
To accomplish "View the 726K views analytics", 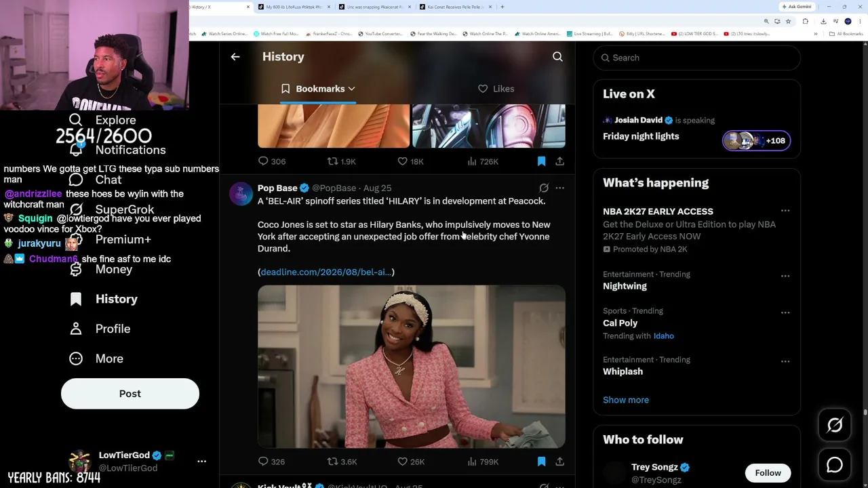I will click(x=483, y=161).
